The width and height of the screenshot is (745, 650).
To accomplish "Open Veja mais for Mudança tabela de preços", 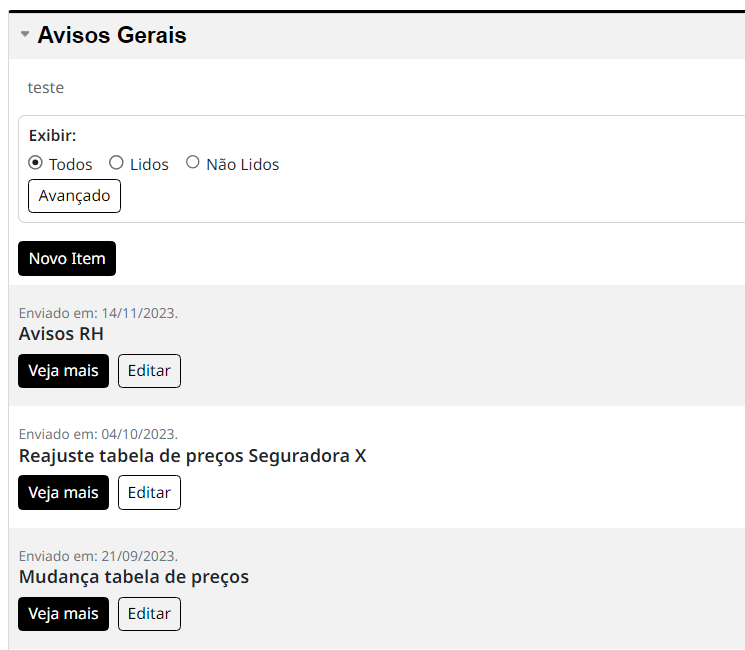I will click(x=64, y=614).
